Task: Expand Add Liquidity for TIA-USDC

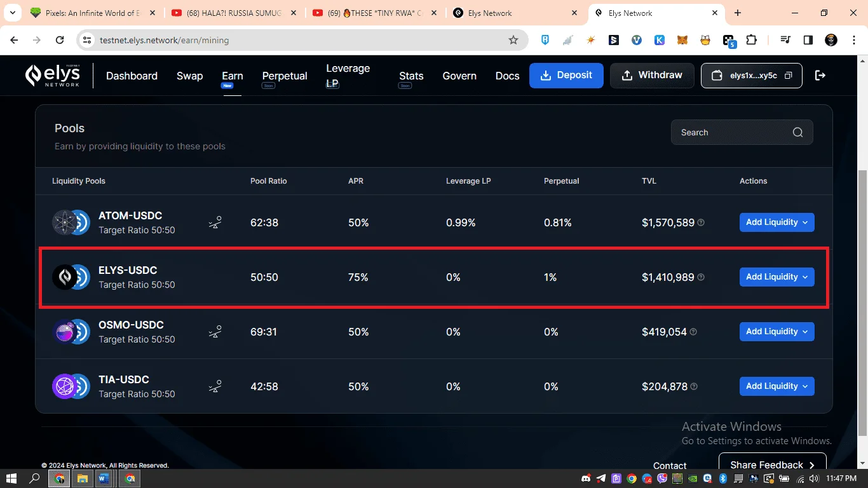Action: pos(776,386)
